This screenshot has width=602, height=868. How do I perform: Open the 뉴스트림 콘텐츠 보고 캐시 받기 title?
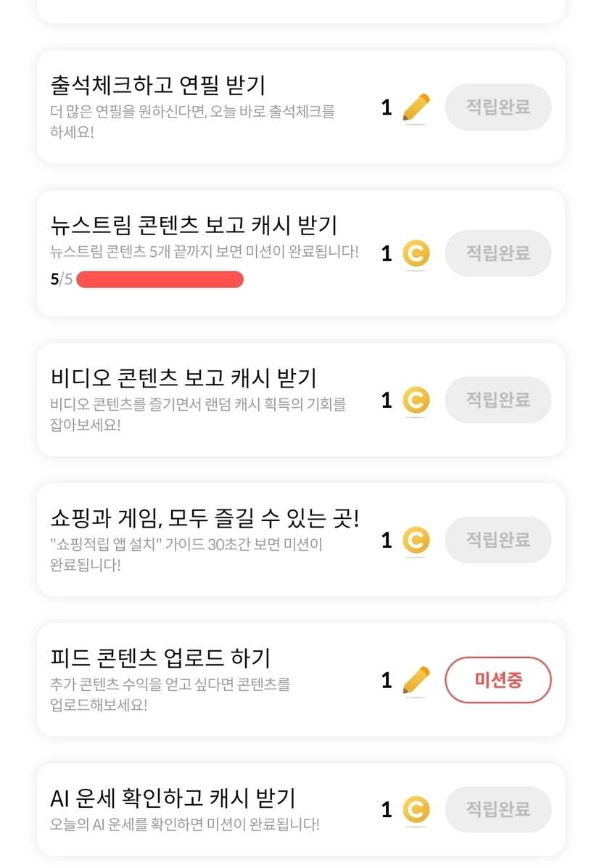coord(194,225)
